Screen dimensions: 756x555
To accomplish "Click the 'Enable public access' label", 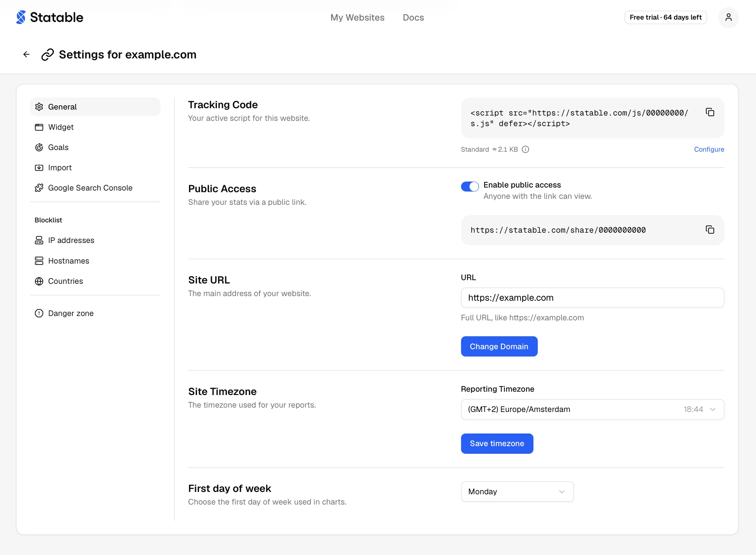I will tap(522, 185).
